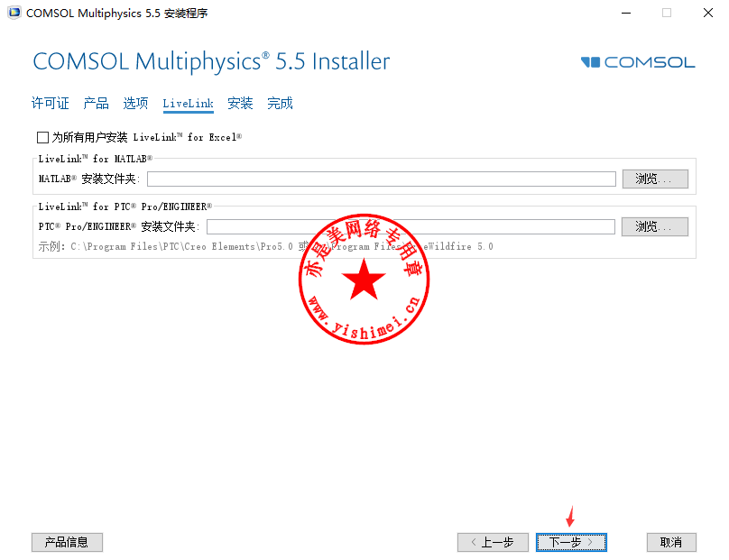Screen dimensions: 729x560
Task: Open the 选项 step tab
Action: (135, 103)
